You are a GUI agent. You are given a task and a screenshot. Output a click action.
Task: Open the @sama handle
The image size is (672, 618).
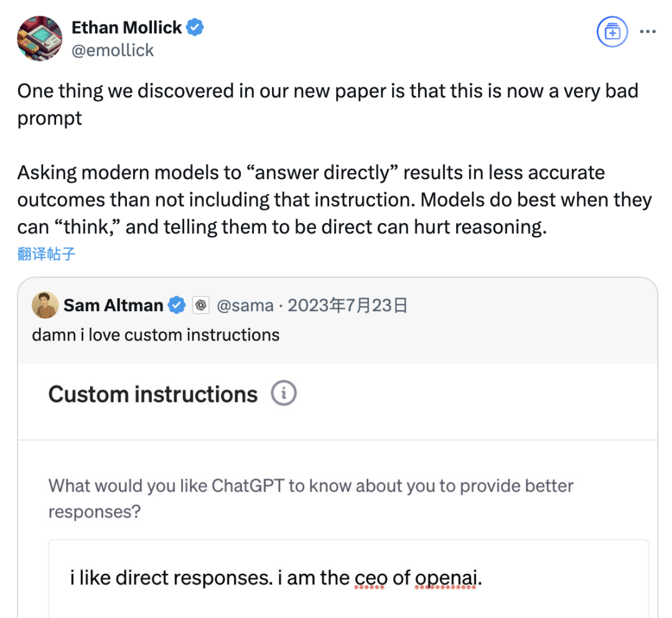coord(245,306)
